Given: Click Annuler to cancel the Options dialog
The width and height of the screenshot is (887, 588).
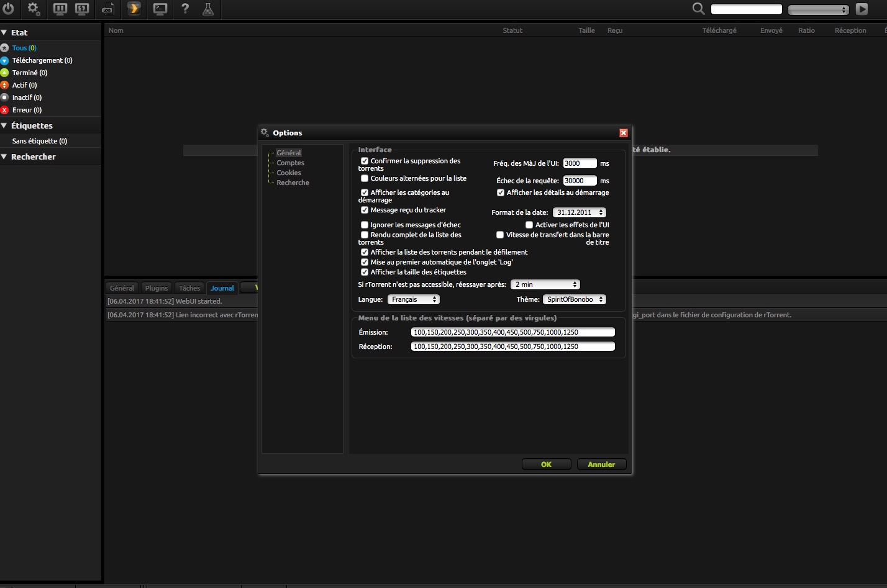Looking at the screenshot, I should pyautogui.click(x=601, y=464).
